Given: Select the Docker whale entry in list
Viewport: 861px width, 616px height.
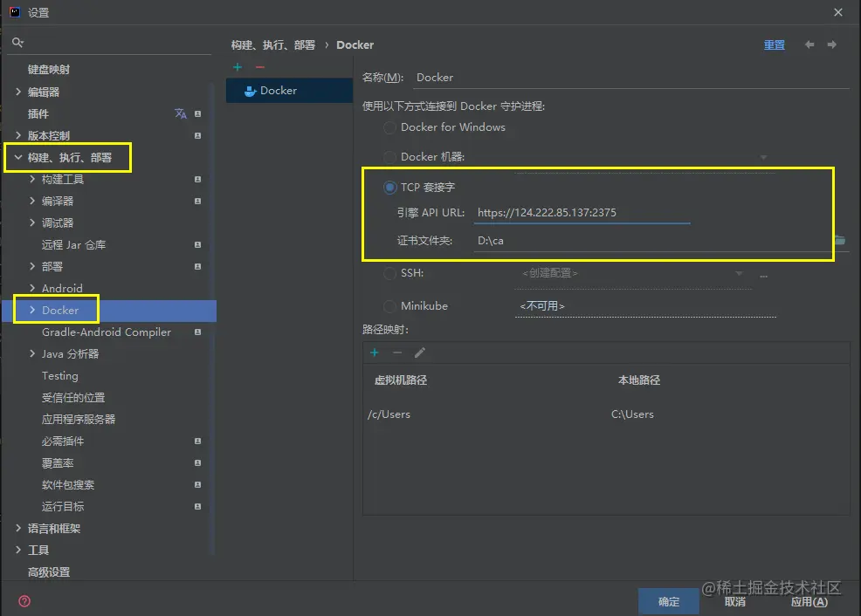Looking at the screenshot, I should coord(289,91).
